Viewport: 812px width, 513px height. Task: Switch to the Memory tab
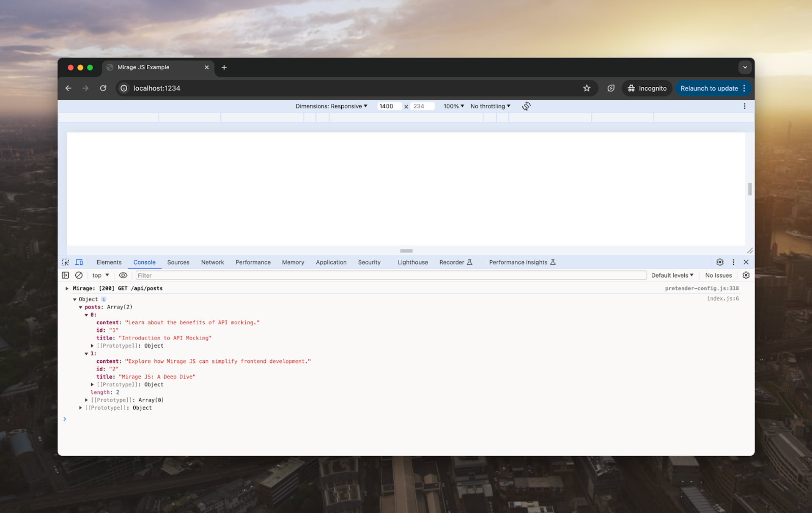(293, 262)
